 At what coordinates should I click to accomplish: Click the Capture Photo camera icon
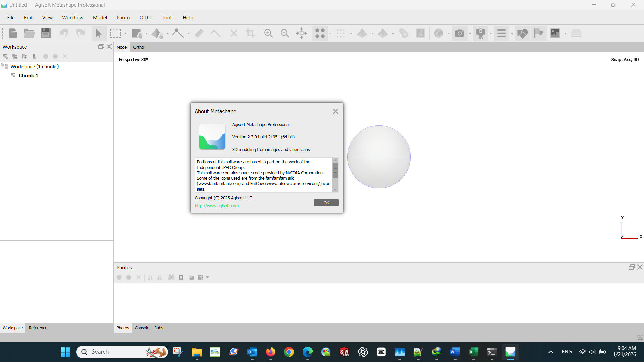pyautogui.click(x=460, y=33)
